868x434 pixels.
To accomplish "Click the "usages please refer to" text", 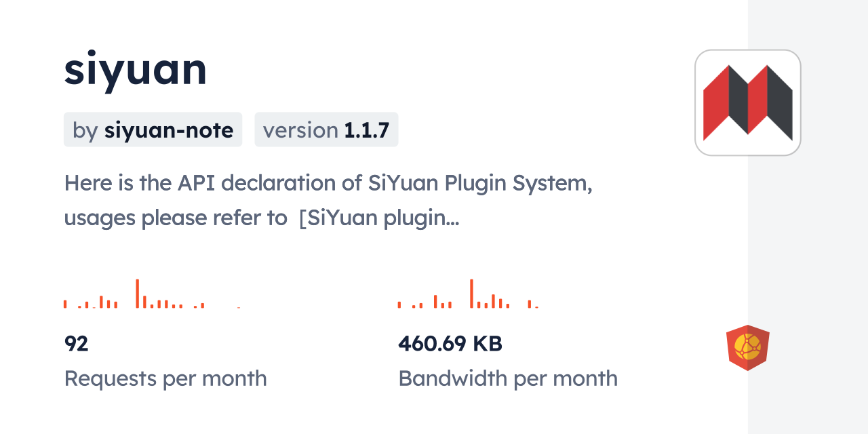I will (176, 218).
